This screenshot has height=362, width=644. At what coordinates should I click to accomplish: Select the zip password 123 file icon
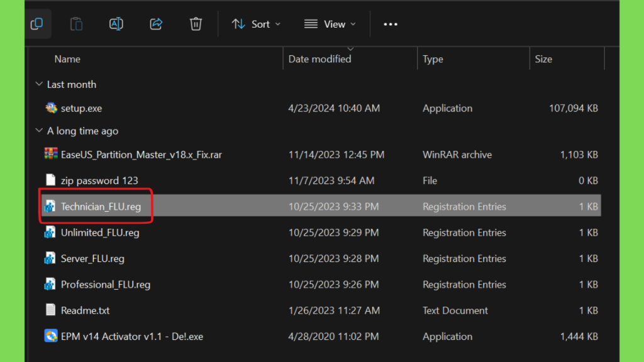click(x=50, y=180)
